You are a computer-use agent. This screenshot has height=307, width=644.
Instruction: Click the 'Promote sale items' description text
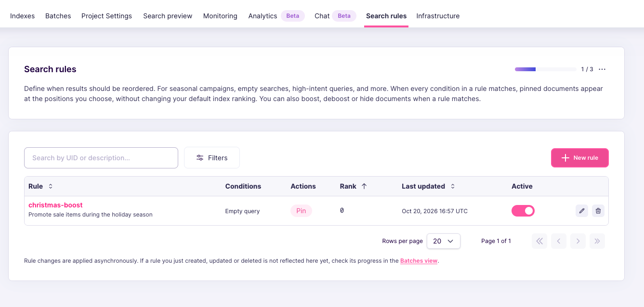pos(91,215)
